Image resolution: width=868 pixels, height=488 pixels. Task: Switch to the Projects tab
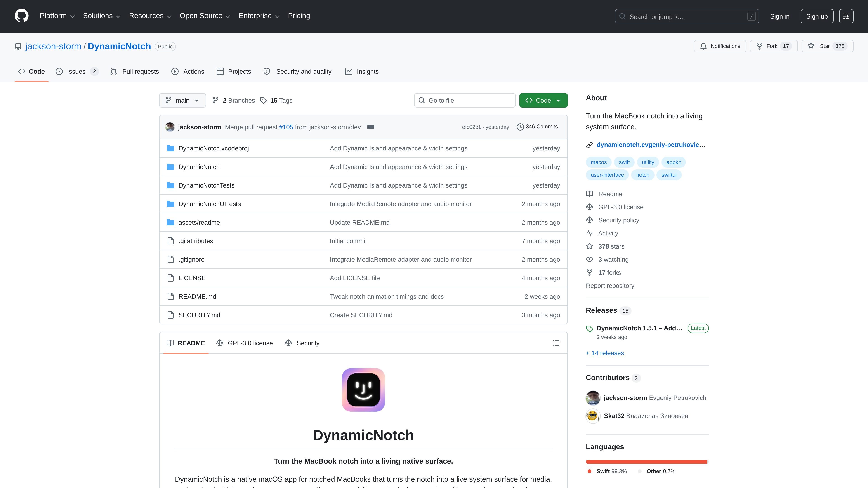click(234, 71)
